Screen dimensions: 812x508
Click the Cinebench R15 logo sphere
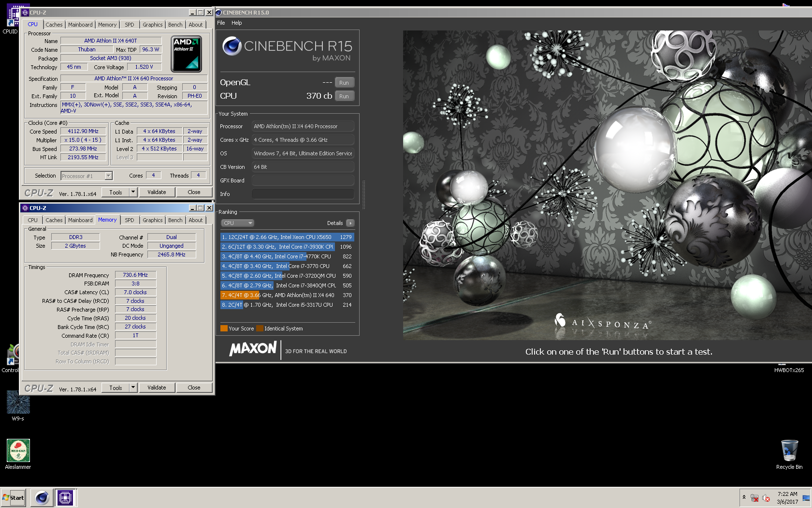(x=232, y=46)
